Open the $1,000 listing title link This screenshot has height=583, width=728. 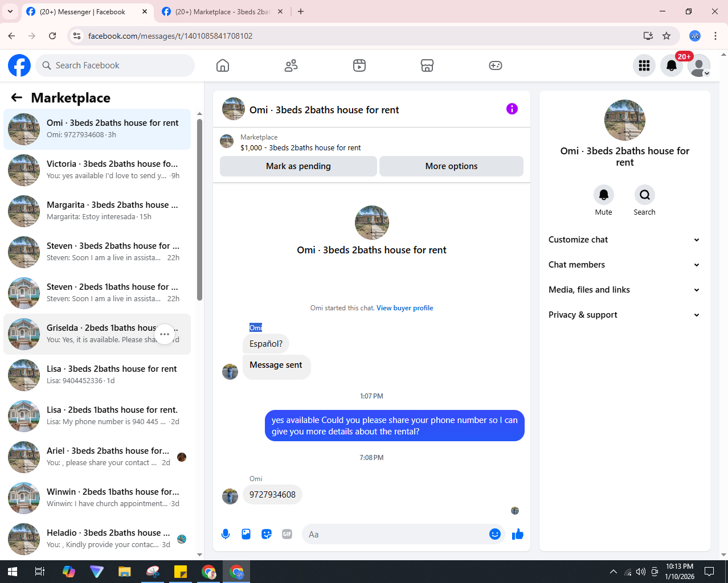[301, 147]
